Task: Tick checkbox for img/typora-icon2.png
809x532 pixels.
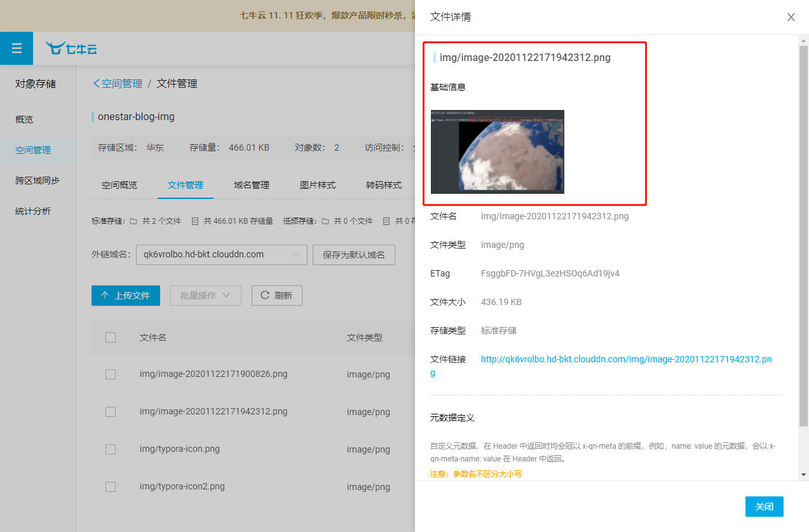Action: (x=111, y=487)
